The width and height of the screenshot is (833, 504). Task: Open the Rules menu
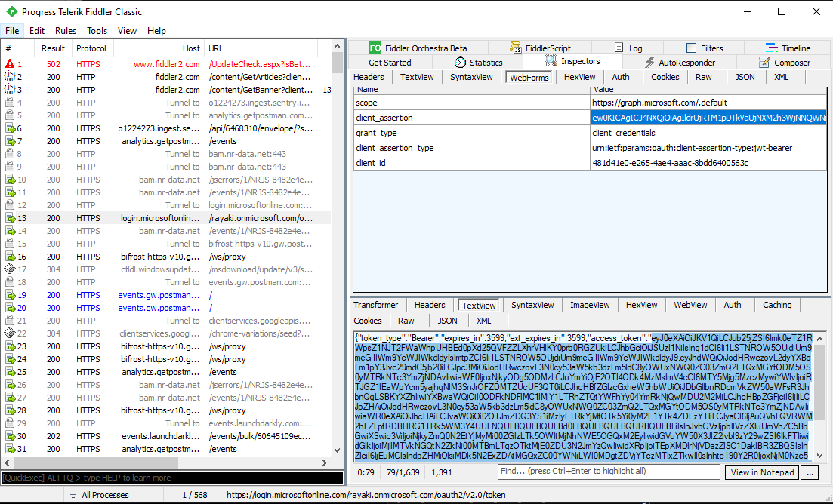(x=66, y=31)
